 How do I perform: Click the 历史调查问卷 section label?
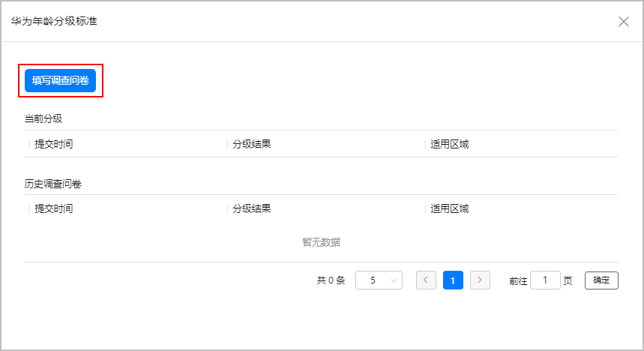53,184
